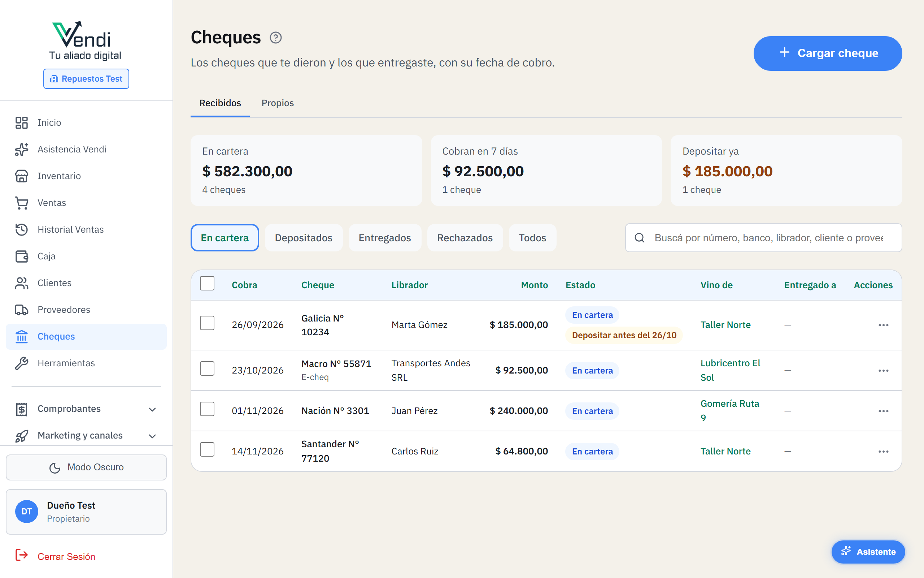Image resolution: width=924 pixels, height=578 pixels.
Task: Expand Marketing y canales menu
Action: [x=86, y=436]
